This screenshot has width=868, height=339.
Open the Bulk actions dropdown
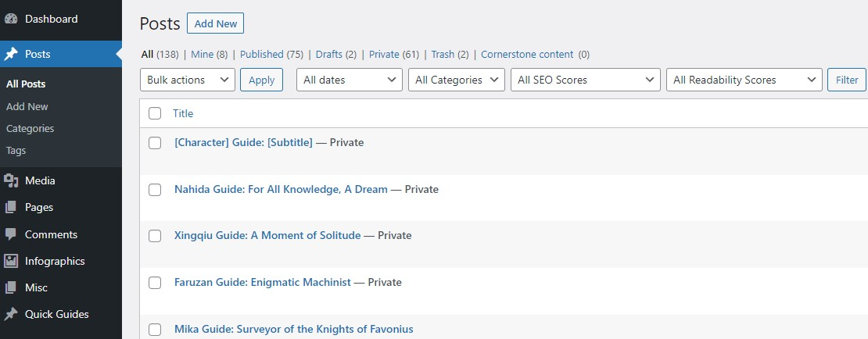[x=187, y=80]
